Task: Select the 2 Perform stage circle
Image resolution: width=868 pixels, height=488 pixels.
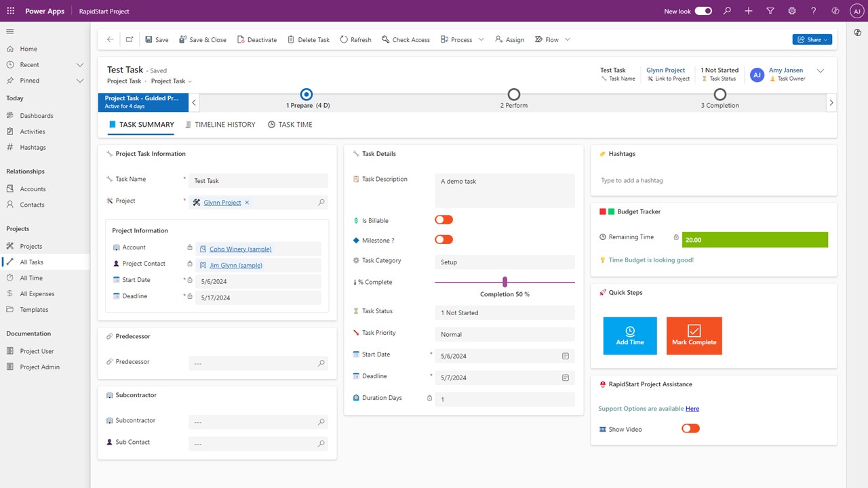Action: coord(514,94)
